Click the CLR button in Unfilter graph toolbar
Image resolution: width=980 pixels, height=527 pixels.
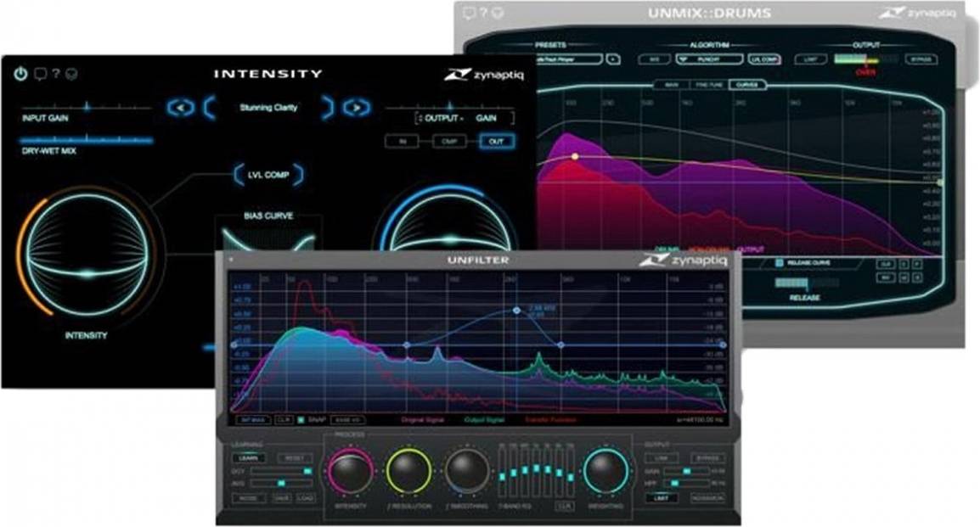coord(284,420)
